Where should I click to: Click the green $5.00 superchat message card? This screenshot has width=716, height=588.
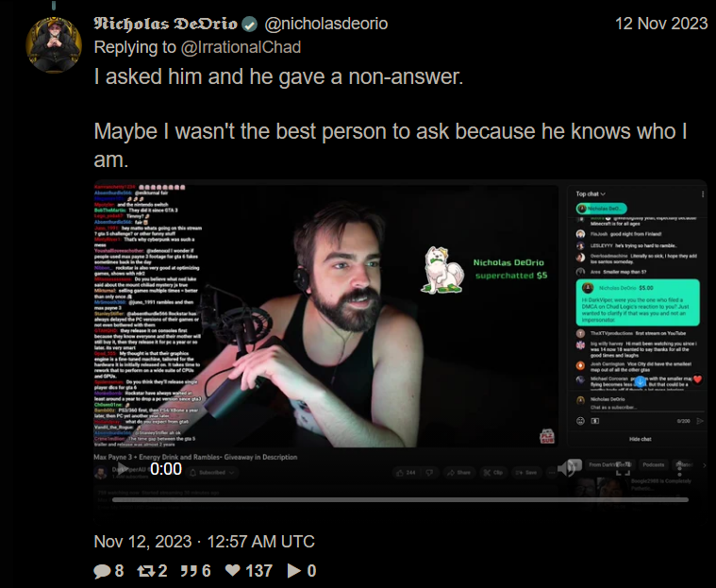[638, 302]
